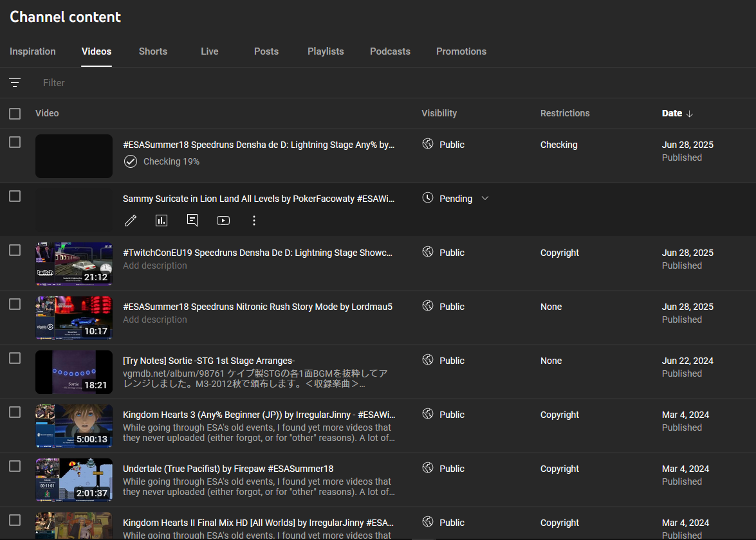The image size is (756, 540).
Task: Click Public globe icon for Kingdom Hearts II video
Action: [428, 521]
